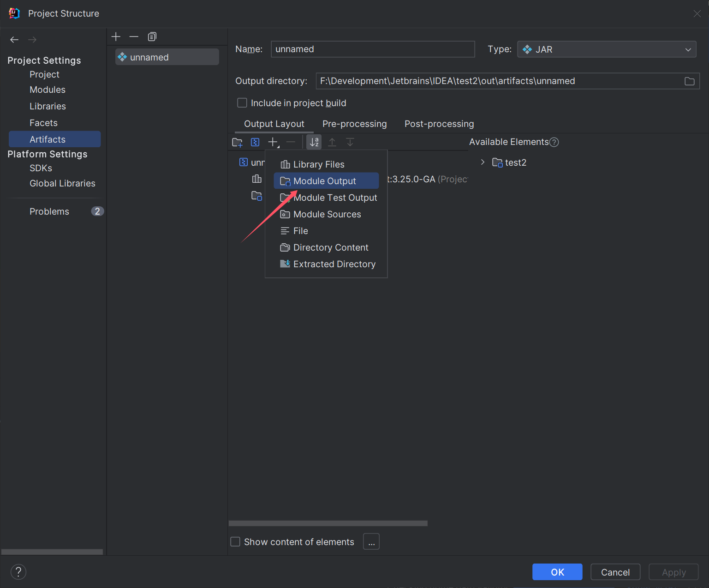Add a new artifact with the plus icon
The height and width of the screenshot is (588, 709).
click(116, 36)
